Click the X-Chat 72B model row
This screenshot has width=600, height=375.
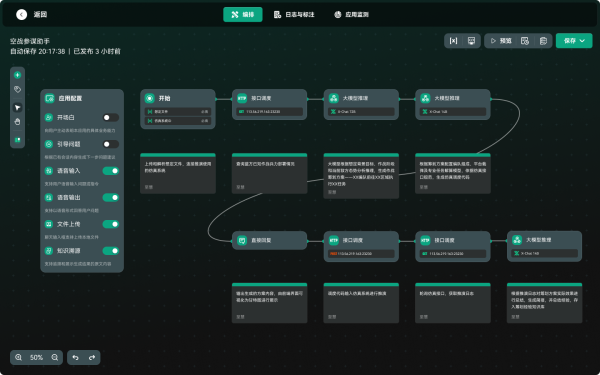pos(361,112)
